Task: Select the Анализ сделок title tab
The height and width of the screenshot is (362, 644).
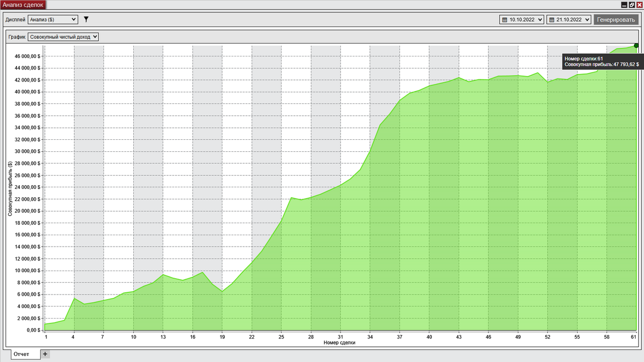Action: (x=23, y=4)
